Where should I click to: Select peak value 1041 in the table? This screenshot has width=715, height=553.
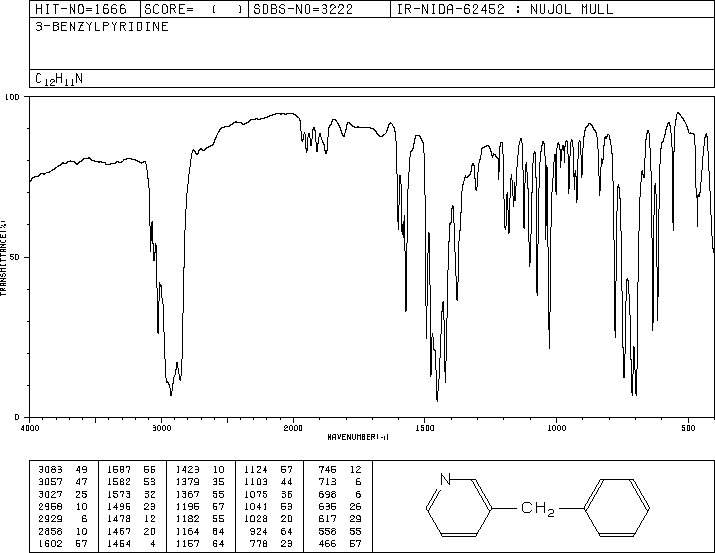pyautogui.click(x=256, y=506)
